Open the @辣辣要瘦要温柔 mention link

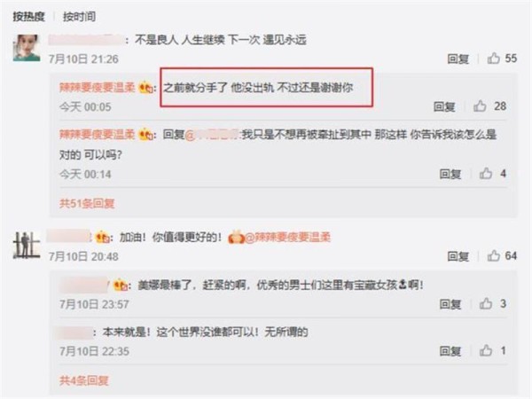(x=287, y=237)
